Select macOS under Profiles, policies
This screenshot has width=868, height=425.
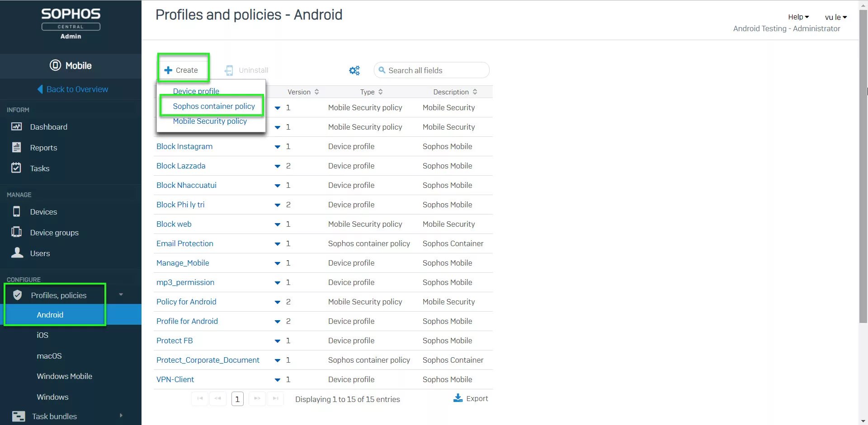[49, 356]
